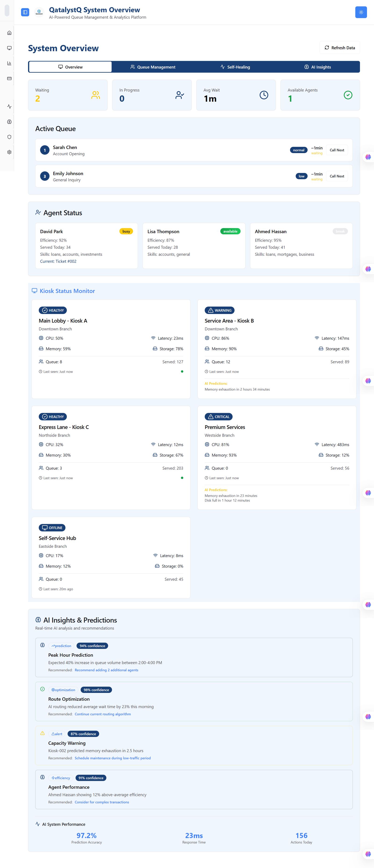Open the brain AI sidebar icon
The height and width of the screenshot is (868, 374).
(x=9, y=122)
